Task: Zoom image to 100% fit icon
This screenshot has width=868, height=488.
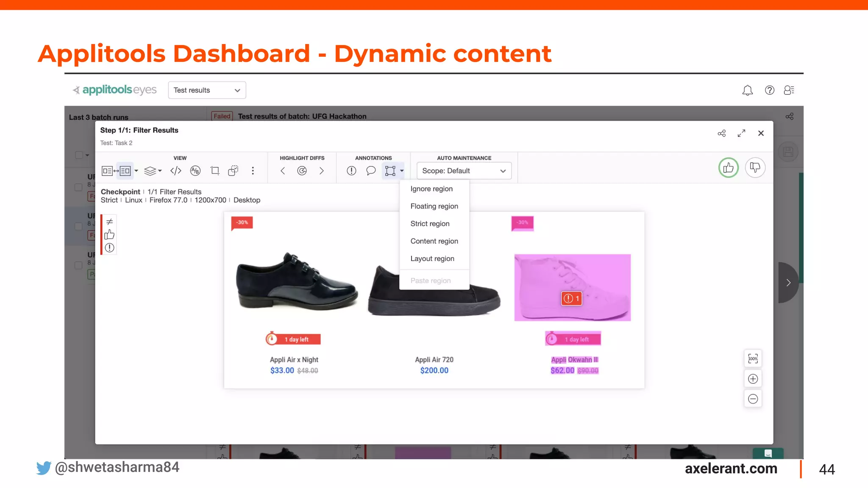Action: pos(753,359)
